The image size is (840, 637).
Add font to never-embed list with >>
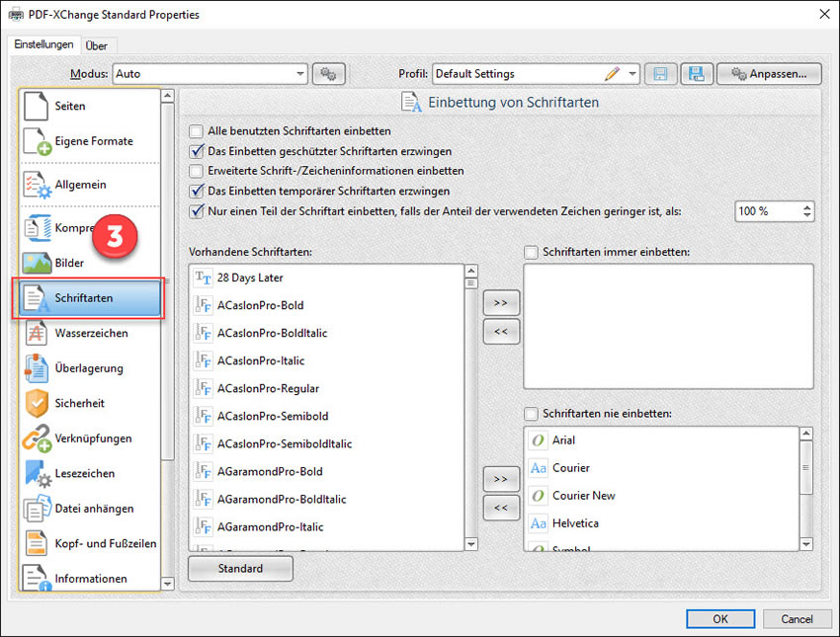(501, 479)
